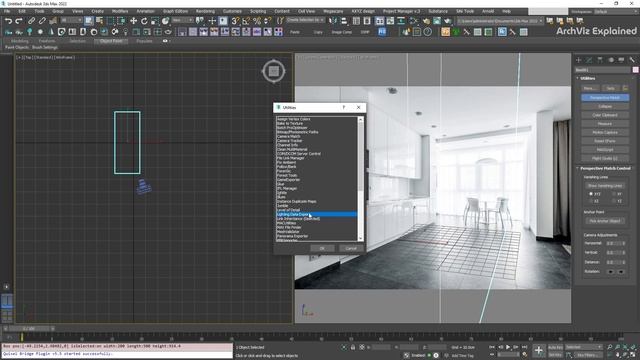Open the Graph Editors menu
Viewport: 640px width, 360px height.
pyautogui.click(x=176, y=11)
